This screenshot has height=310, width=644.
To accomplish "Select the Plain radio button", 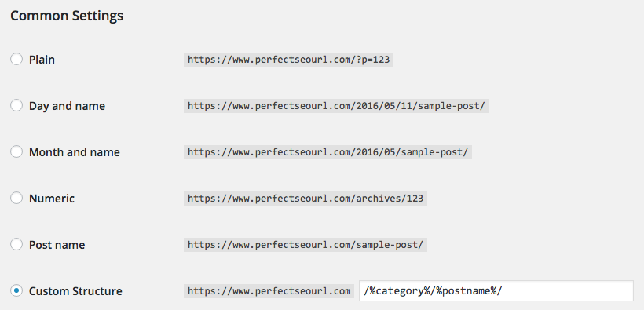I will click(16, 59).
